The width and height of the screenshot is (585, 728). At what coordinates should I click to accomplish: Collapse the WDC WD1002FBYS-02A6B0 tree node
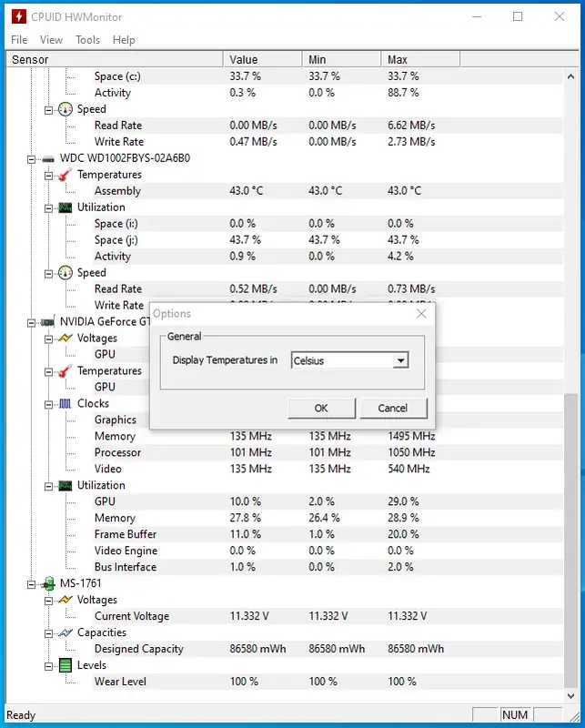click(x=32, y=158)
